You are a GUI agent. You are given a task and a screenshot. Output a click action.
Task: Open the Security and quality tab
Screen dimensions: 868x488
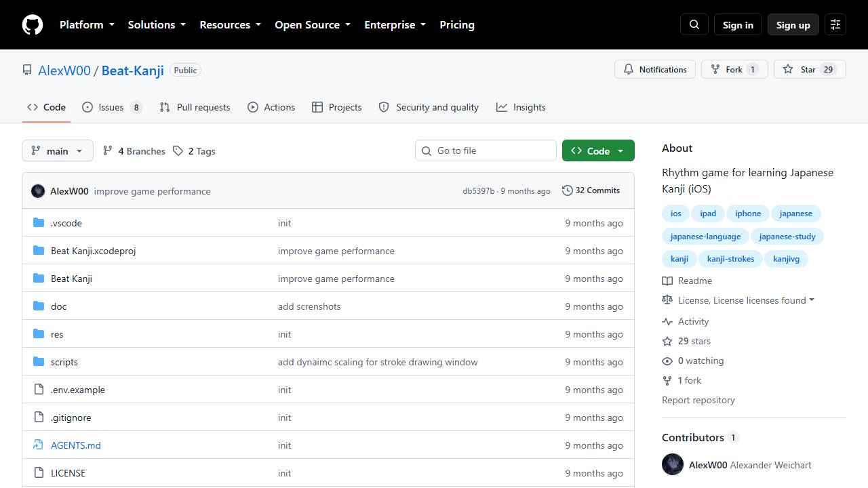tap(429, 107)
